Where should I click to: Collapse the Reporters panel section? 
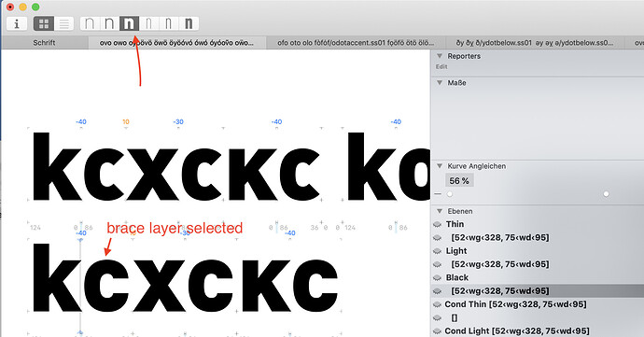[x=440, y=56]
